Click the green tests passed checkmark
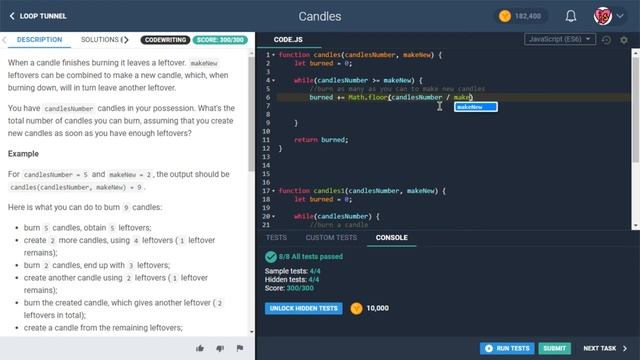 [271, 257]
